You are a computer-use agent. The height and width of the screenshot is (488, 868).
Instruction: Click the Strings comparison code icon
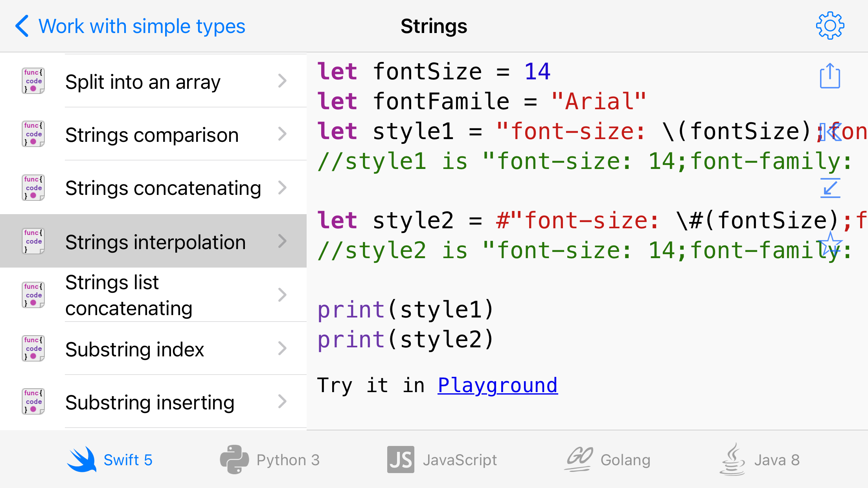pyautogui.click(x=33, y=134)
